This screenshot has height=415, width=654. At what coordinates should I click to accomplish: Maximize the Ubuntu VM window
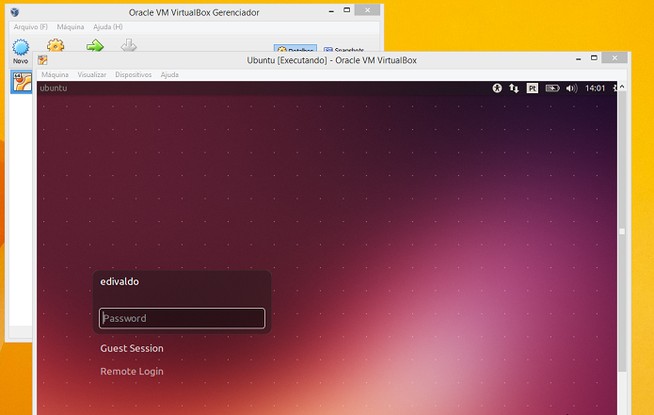coord(594,58)
